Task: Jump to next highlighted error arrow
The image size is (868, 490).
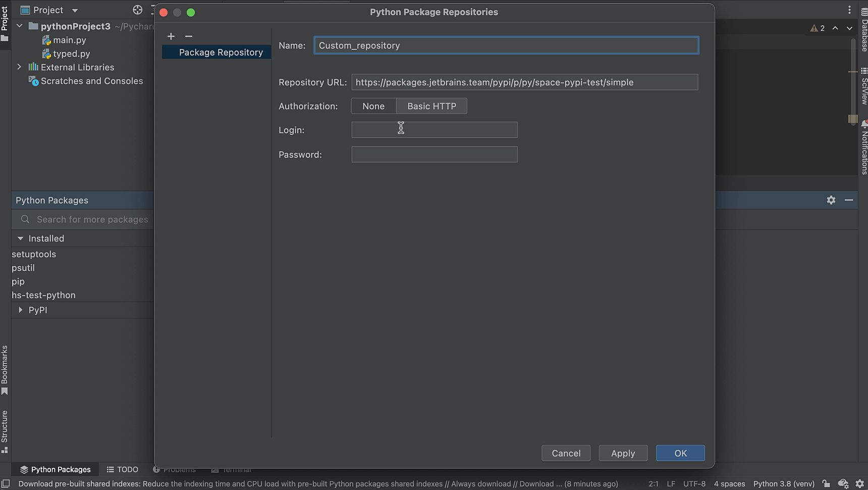Action: pos(849,28)
